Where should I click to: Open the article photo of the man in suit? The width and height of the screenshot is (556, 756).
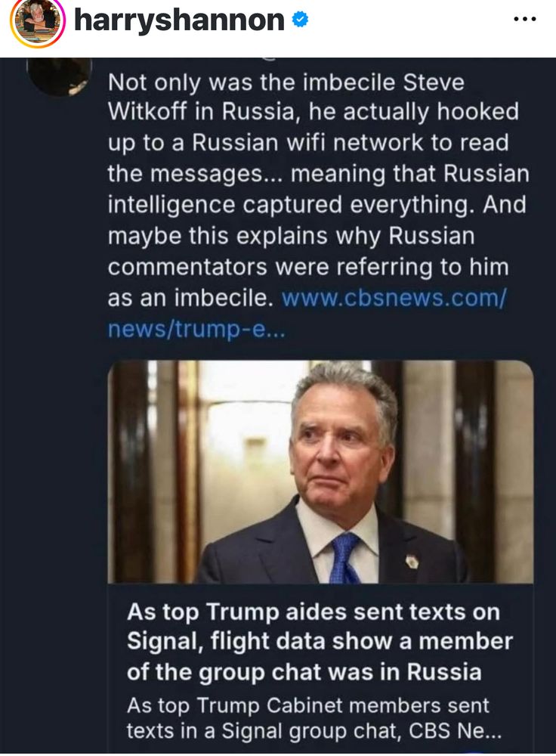(x=321, y=472)
